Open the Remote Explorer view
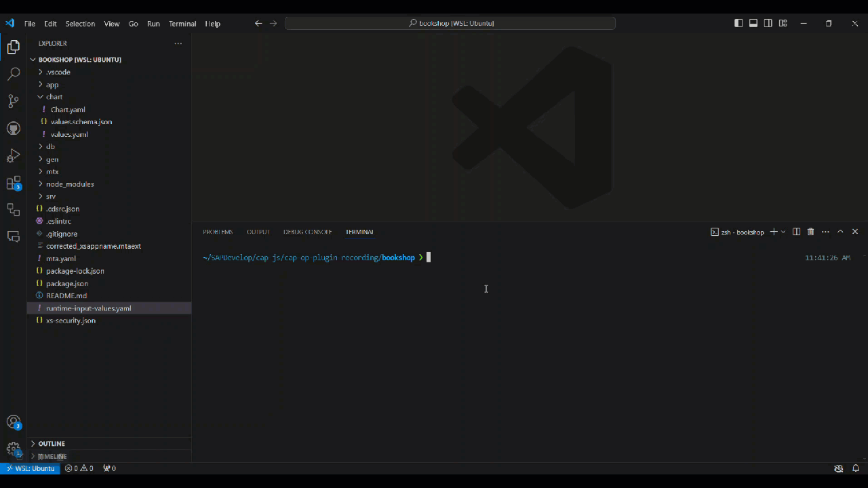 pyautogui.click(x=14, y=210)
